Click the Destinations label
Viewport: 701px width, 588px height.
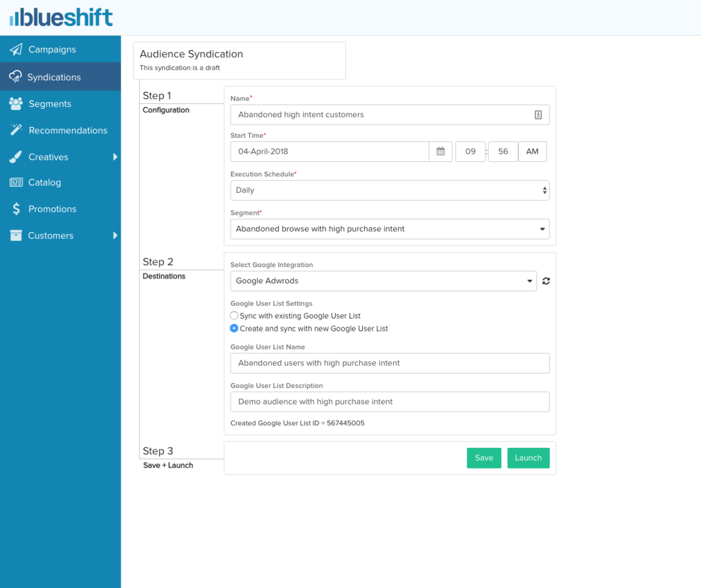163,276
